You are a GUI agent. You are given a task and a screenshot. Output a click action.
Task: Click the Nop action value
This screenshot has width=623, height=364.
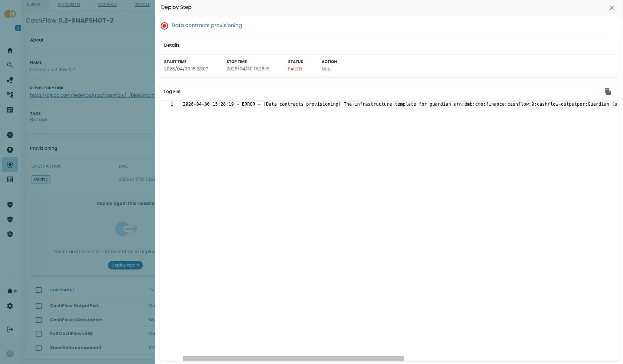[x=326, y=69]
